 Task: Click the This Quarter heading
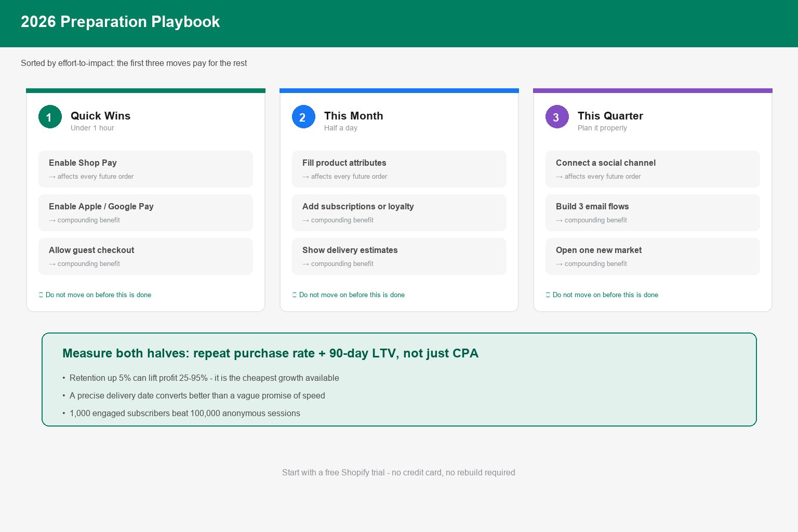610,116
